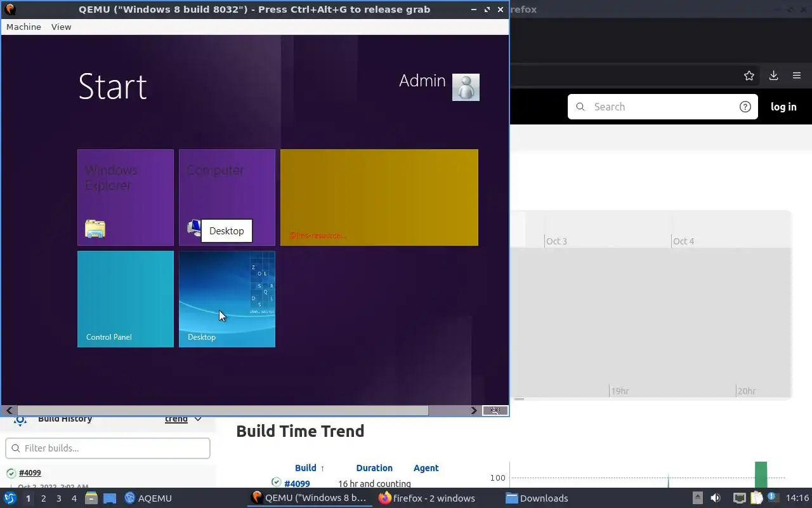Click the 20hr timeline marker

click(747, 391)
